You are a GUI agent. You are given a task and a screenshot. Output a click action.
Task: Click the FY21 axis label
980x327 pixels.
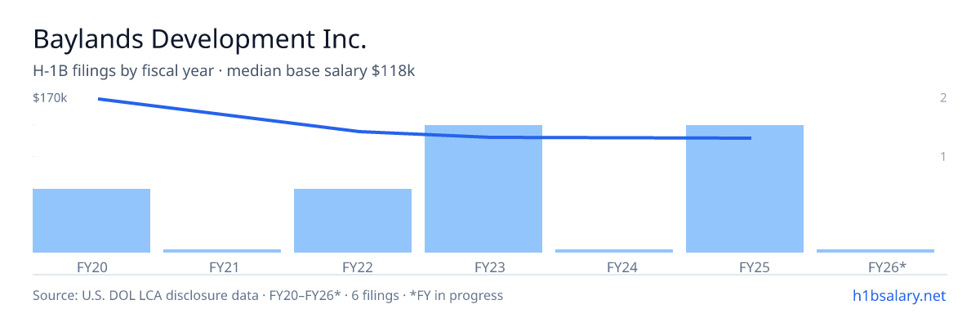tap(222, 267)
